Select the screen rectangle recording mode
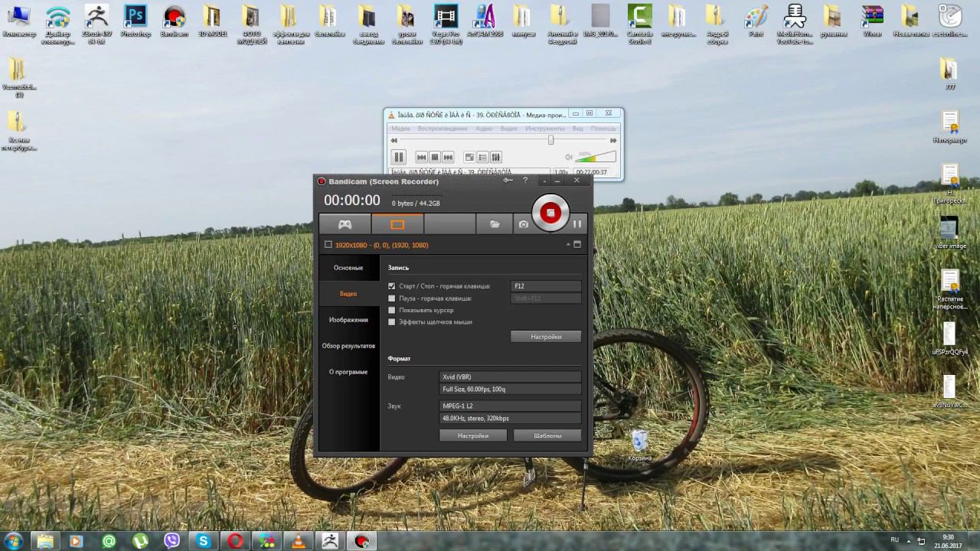980x551 pixels. coord(397,224)
